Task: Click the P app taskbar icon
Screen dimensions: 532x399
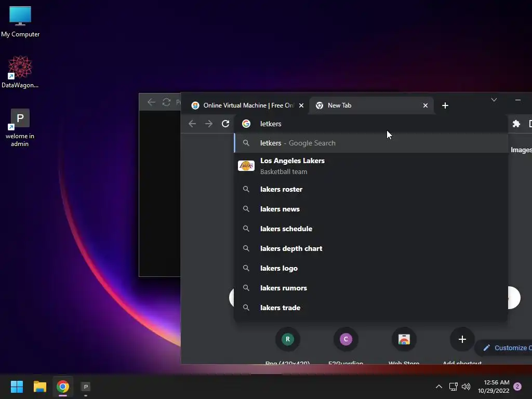Action: [86, 387]
